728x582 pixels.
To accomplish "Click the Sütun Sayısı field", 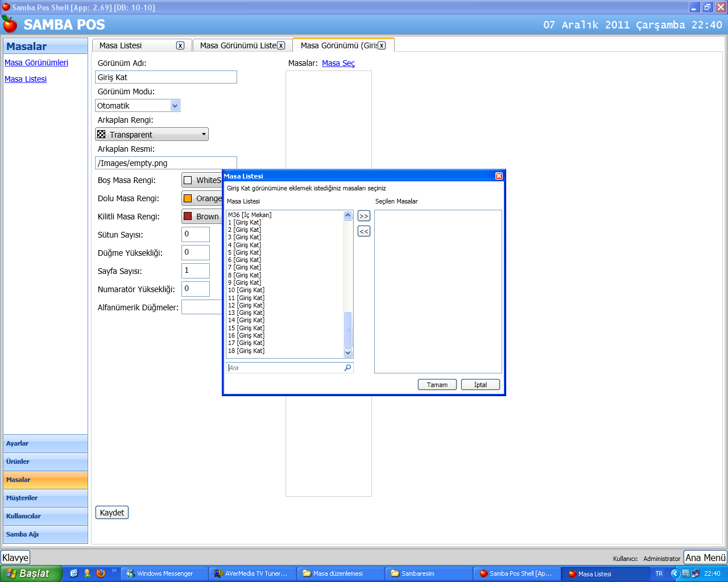I will pos(196,234).
